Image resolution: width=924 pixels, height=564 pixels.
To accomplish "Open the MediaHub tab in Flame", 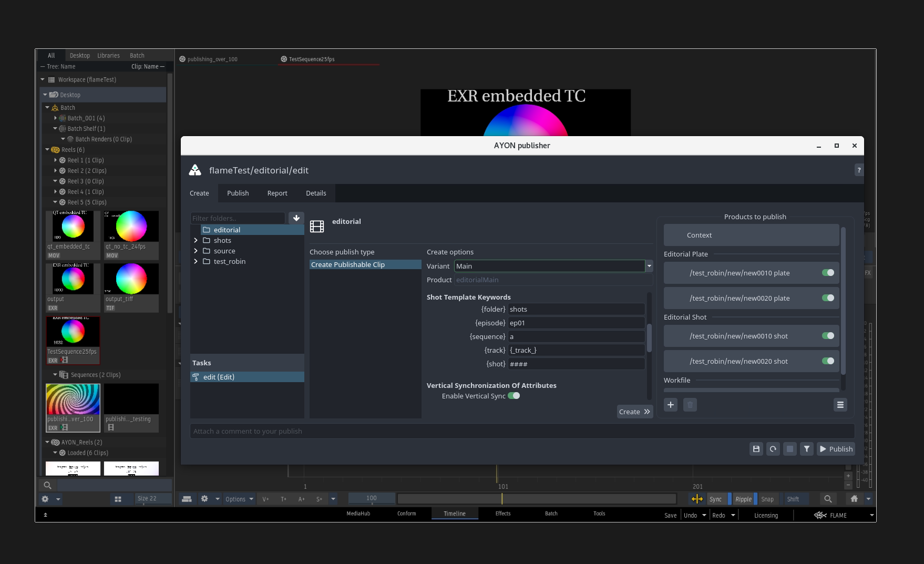I will [358, 514].
